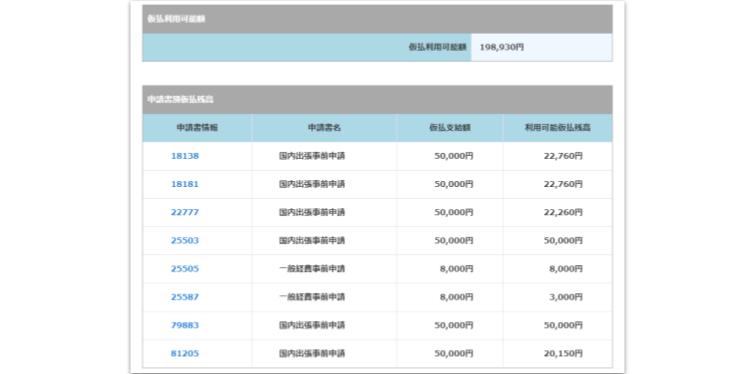
Task: Click the 3,000円 balance value
Action: coord(566,297)
